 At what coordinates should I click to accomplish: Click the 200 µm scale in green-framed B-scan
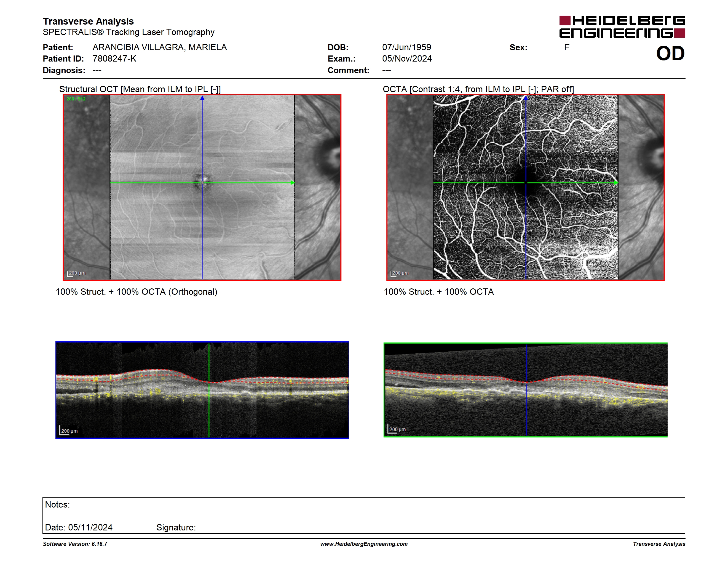coord(397,429)
